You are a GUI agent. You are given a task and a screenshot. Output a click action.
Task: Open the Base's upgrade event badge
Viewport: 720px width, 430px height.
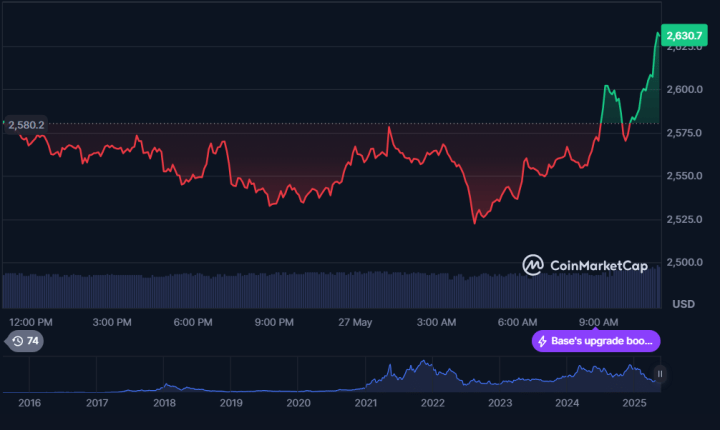pos(596,341)
